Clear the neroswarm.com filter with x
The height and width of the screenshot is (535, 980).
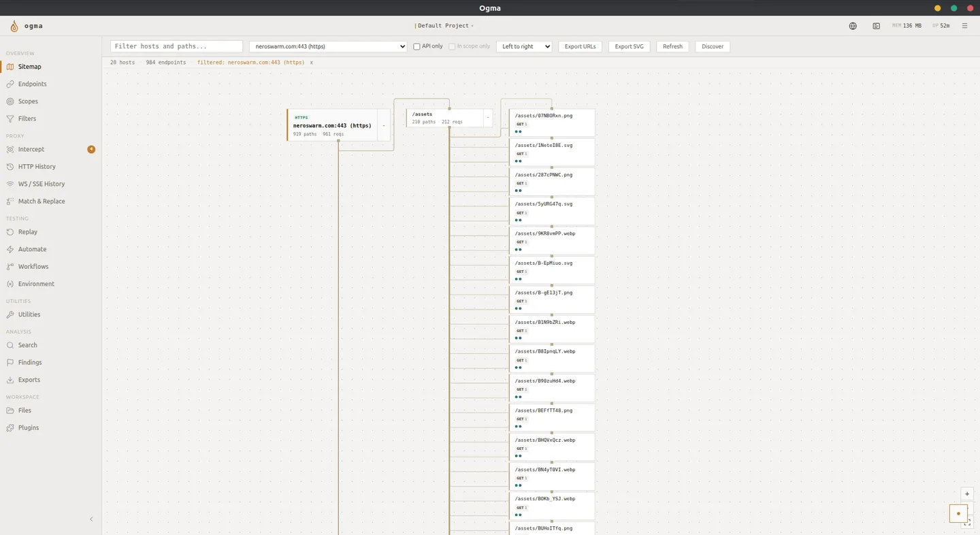pos(312,62)
